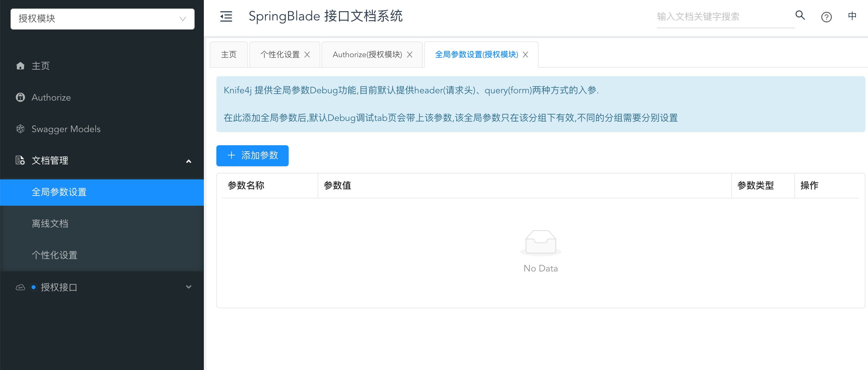Open Authorize in the sidebar
The width and height of the screenshot is (868, 370).
click(x=102, y=97)
